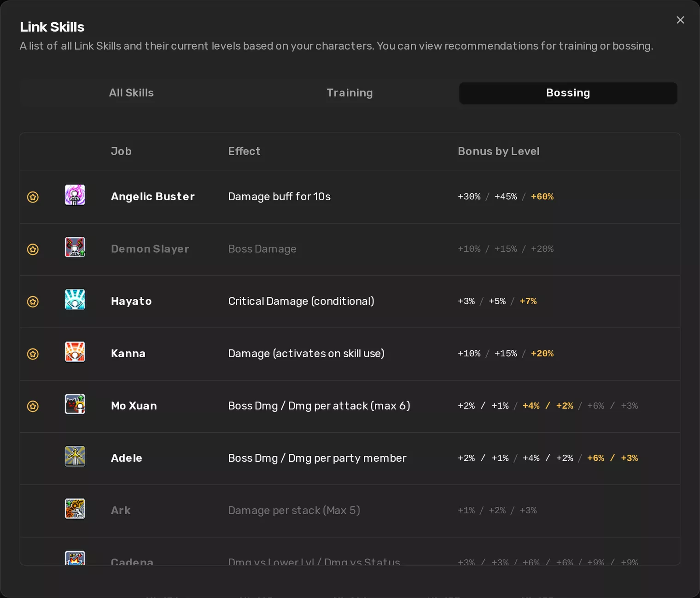
Task: Click the Bonus by Level column header
Action: click(x=498, y=151)
